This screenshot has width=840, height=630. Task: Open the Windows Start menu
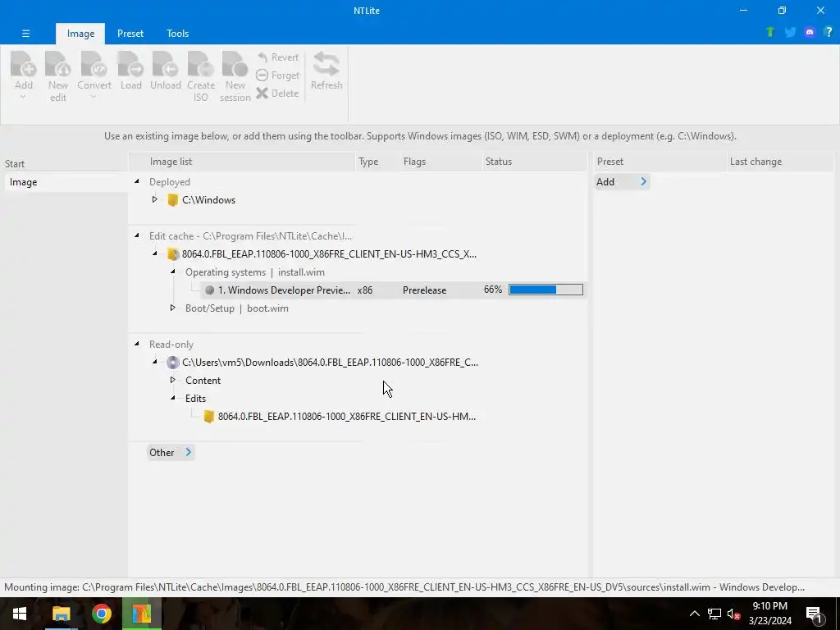click(x=20, y=614)
